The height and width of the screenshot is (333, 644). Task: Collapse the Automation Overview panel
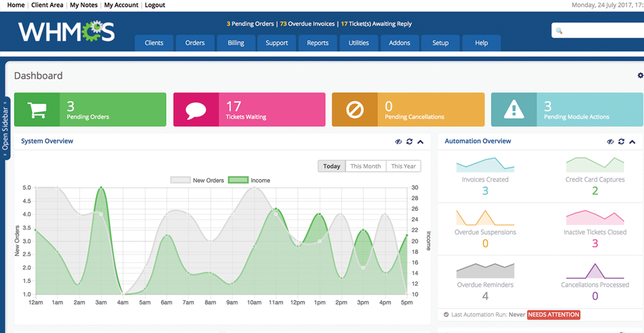[x=632, y=142]
